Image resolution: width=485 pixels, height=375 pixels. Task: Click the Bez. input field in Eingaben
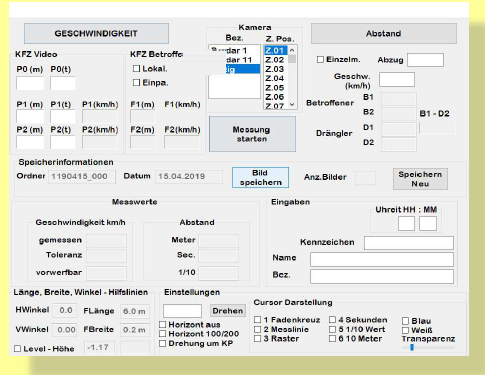pos(382,276)
